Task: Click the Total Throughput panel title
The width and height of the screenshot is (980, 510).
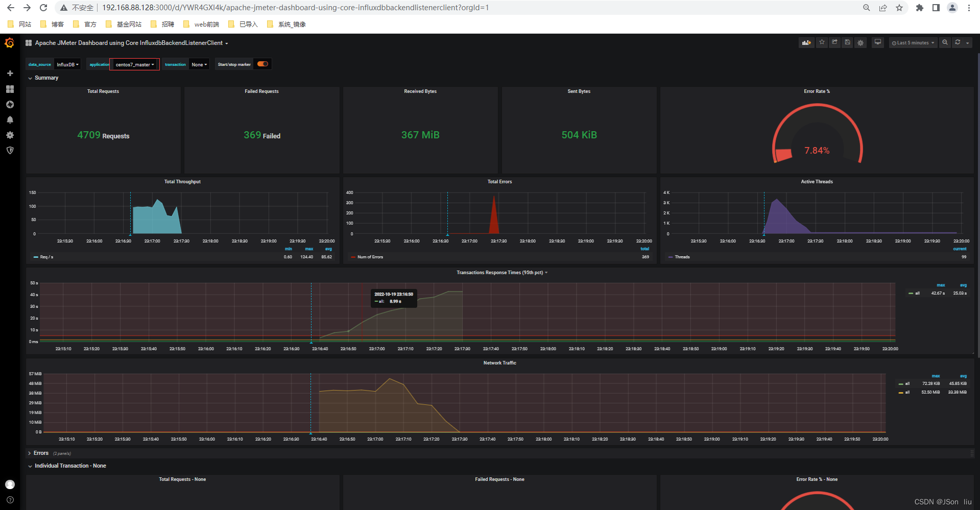Action: (182, 182)
